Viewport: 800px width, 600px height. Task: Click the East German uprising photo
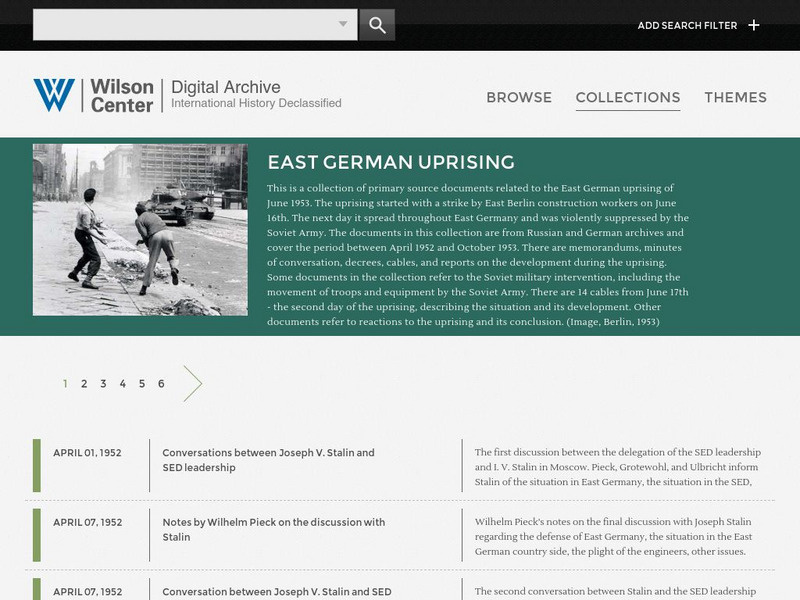(x=140, y=230)
